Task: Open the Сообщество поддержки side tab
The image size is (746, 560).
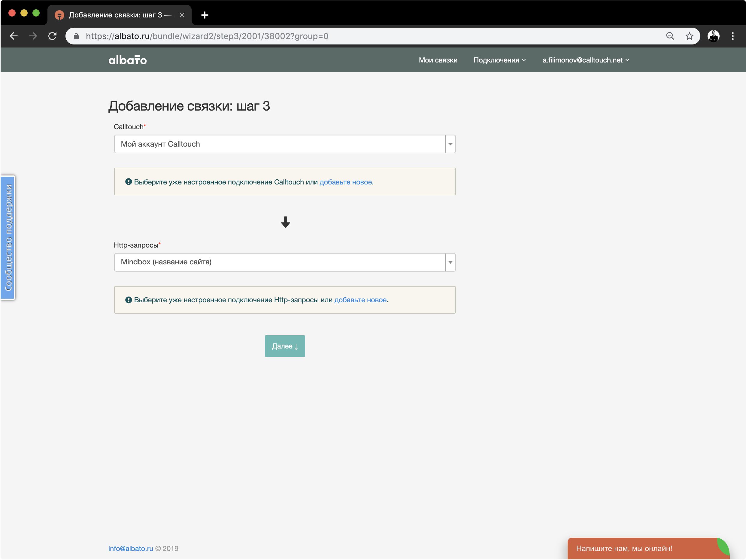Action: pos(8,238)
